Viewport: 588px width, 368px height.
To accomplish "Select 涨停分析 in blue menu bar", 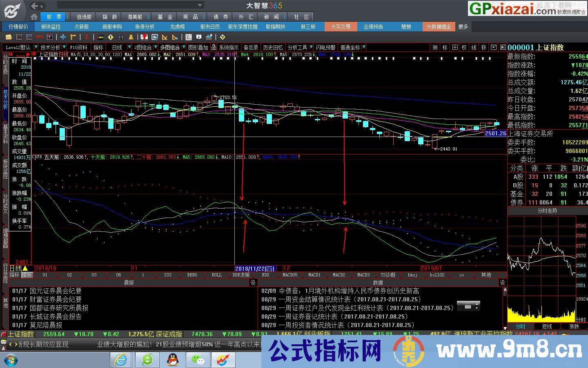I will coord(145,27).
